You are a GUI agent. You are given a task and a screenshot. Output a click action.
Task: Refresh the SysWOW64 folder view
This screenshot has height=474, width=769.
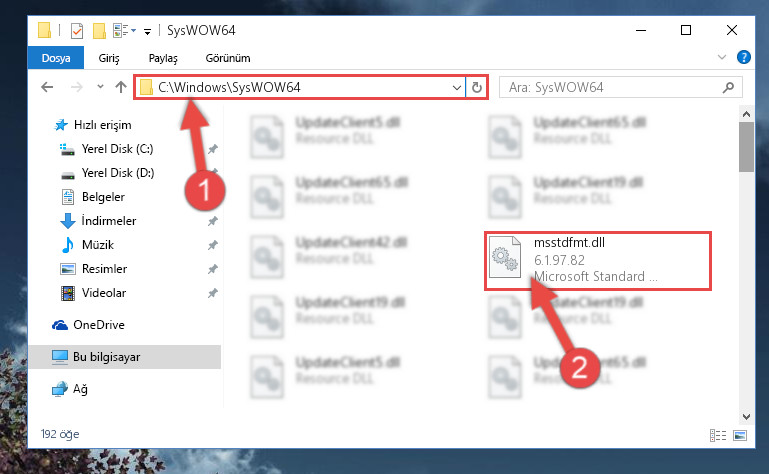tap(477, 87)
